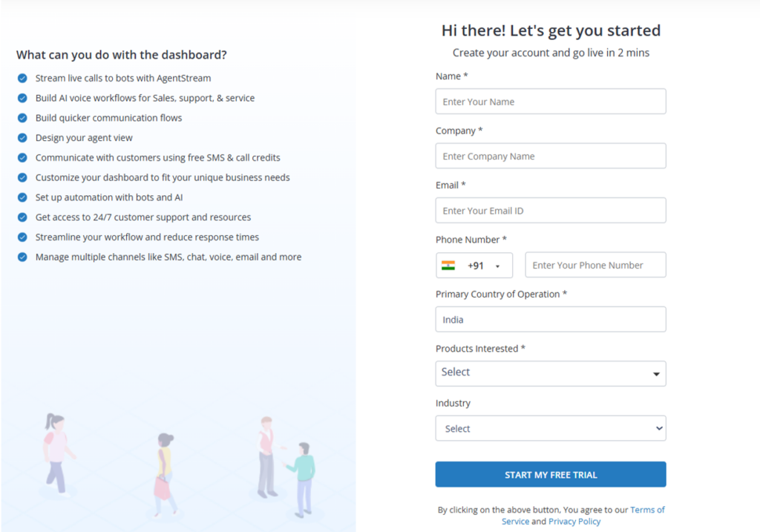Click the Enter Company Name field
This screenshot has height=532, width=760.
coord(550,156)
